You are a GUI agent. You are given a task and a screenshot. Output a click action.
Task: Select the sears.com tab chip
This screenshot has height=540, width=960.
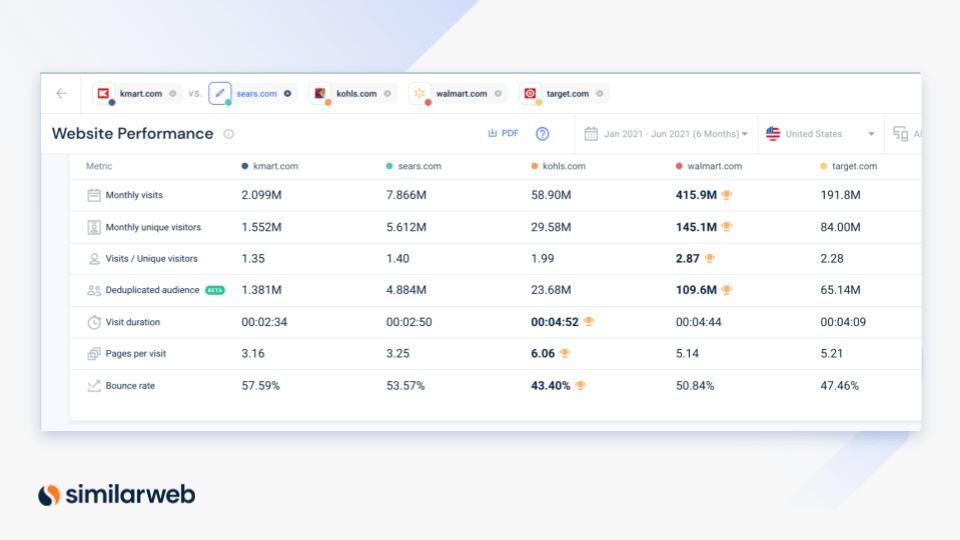252,93
